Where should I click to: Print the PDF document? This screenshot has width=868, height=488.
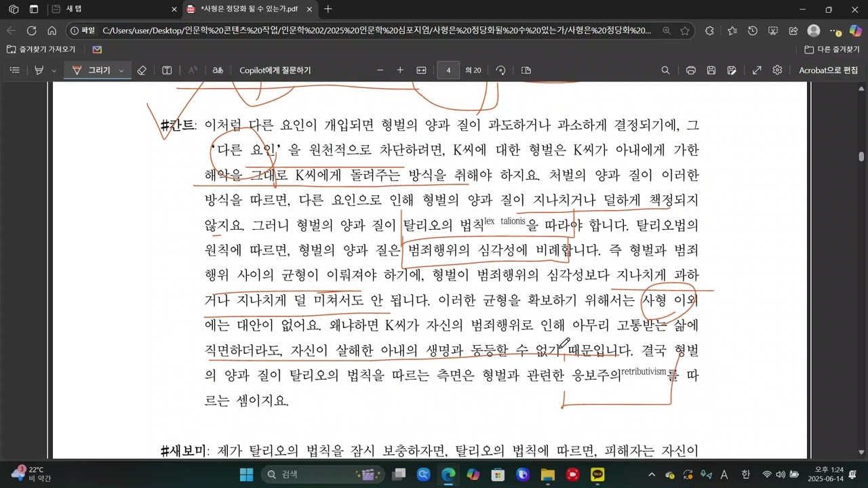(x=691, y=70)
